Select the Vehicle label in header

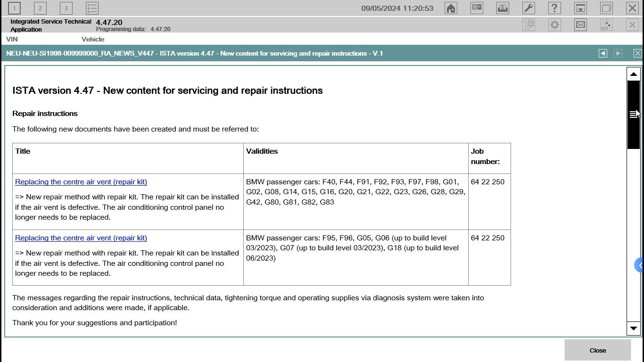(93, 39)
